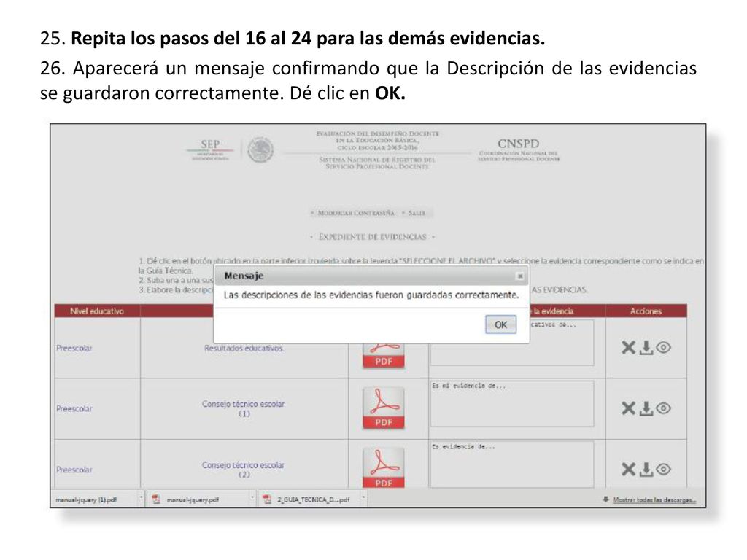Download Consejo técnico escolar (1) evidence
The height and width of the screenshot is (560, 747).
(x=646, y=408)
